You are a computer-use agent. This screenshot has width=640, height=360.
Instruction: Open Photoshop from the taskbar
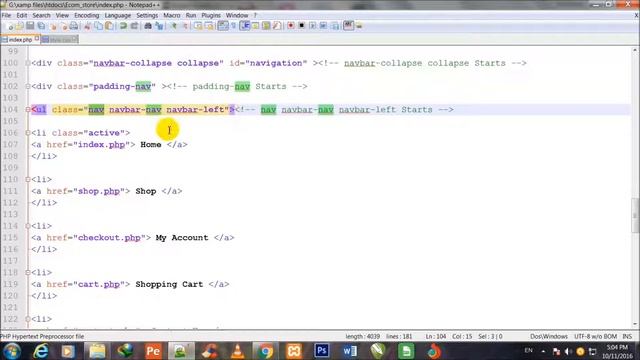(322, 351)
